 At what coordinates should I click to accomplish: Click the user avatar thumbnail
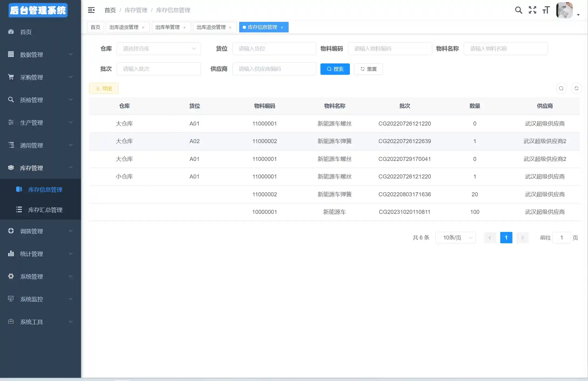(564, 10)
